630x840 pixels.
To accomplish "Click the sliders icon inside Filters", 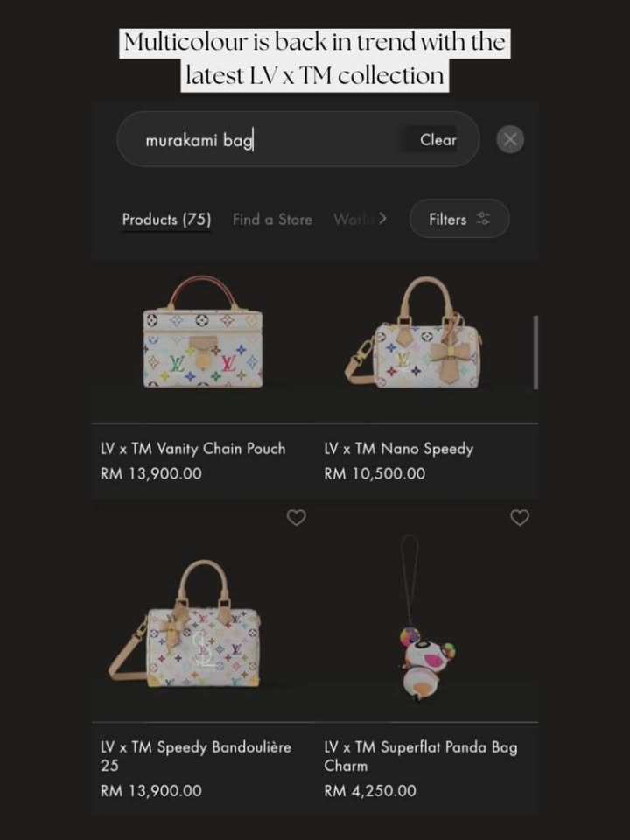I will coord(483,219).
